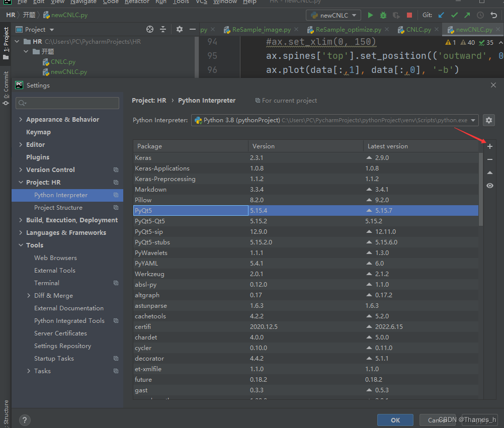504x428 pixels.
Task: Open the Navigate menu
Action: click(x=83, y=2)
